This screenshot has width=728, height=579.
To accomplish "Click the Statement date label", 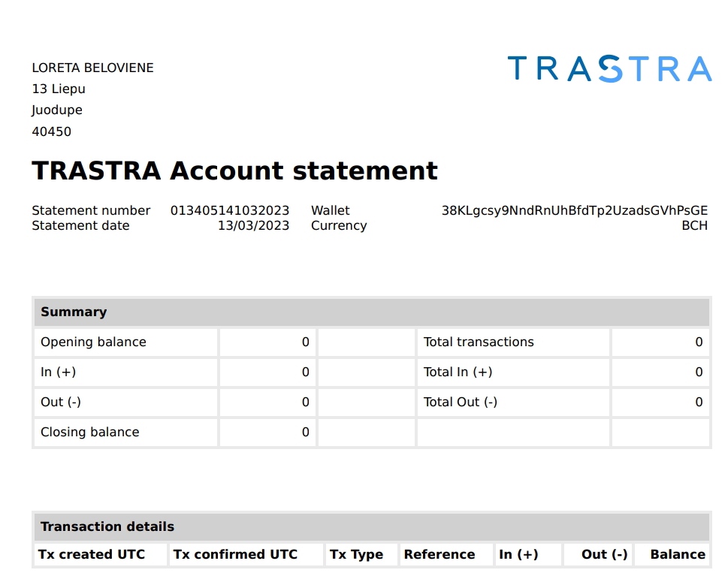I will (80, 225).
